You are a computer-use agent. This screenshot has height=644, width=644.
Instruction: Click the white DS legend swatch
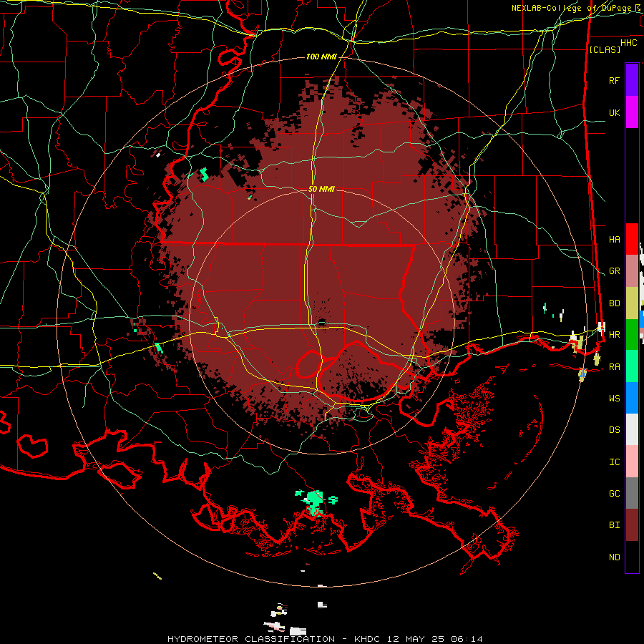(x=632, y=429)
